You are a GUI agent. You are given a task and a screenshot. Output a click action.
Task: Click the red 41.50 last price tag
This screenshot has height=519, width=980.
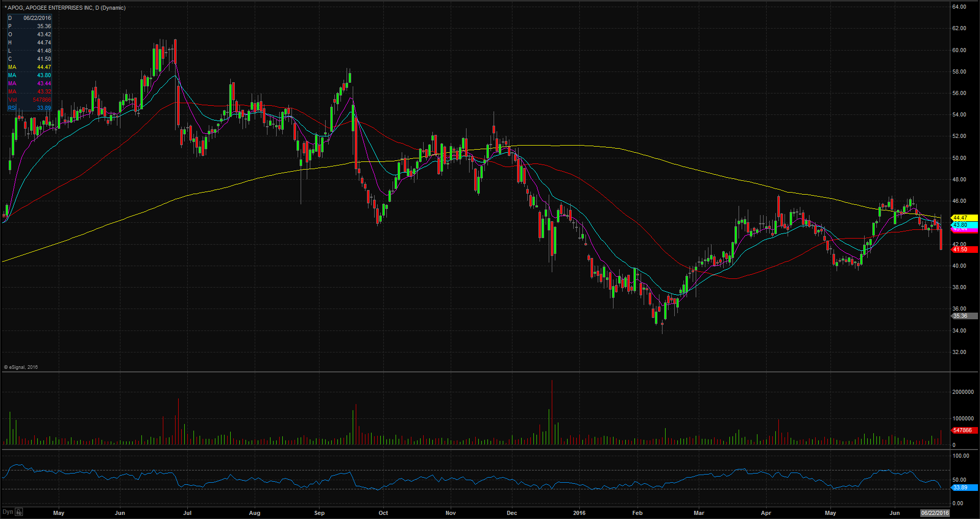tap(964, 249)
